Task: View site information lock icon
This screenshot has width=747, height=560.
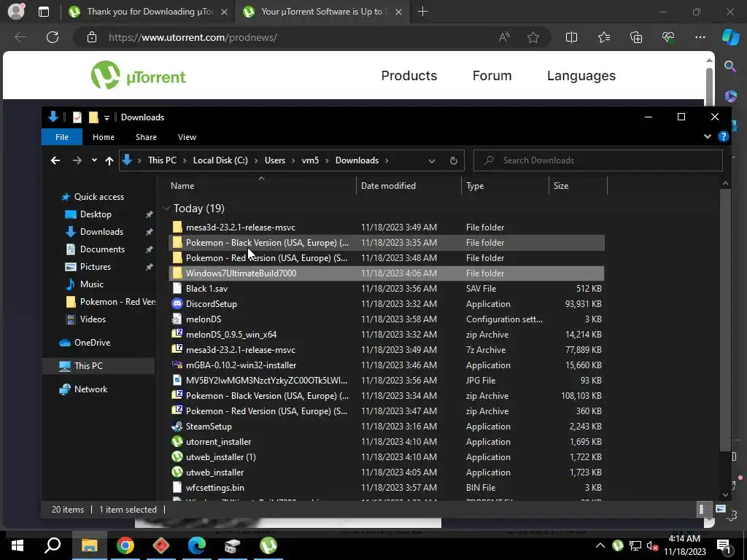Action: (x=92, y=37)
